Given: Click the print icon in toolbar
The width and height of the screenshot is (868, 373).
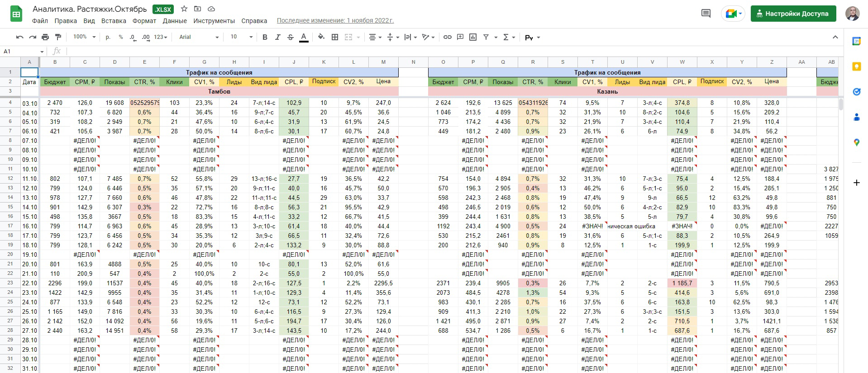Looking at the screenshot, I should 45,37.
